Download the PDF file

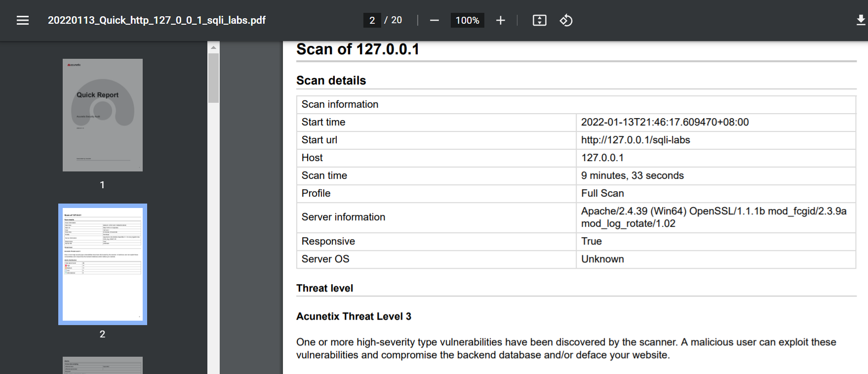[x=861, y=20]
